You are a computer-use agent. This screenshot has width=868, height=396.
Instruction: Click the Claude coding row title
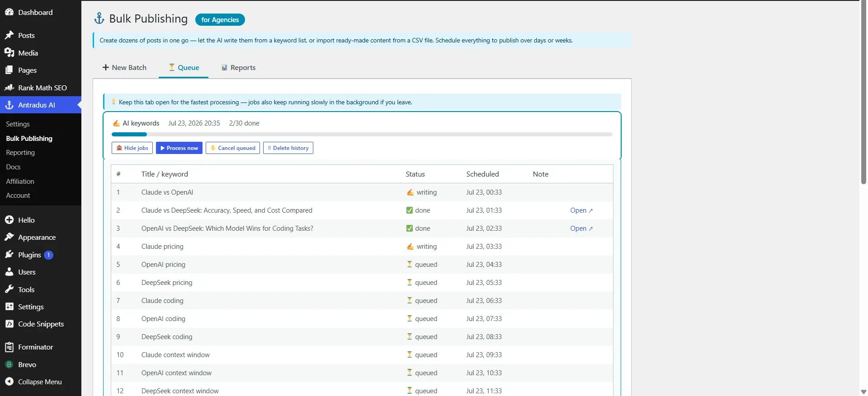[x=162, y=301]
